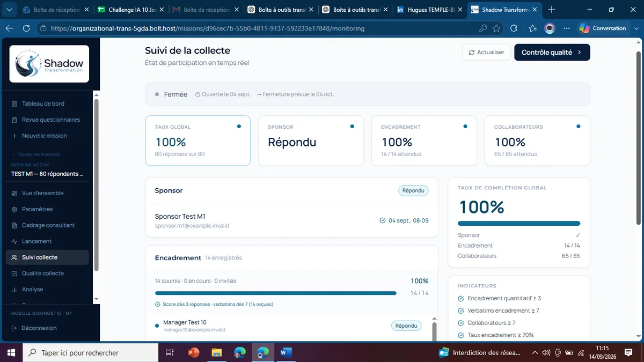Open the Favorites list icon in browser toolbar

coord(532,28)
